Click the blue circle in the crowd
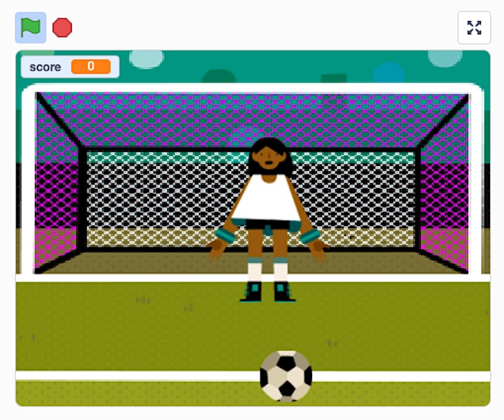This screenshot has height=420, width=504. coord(388,73)
